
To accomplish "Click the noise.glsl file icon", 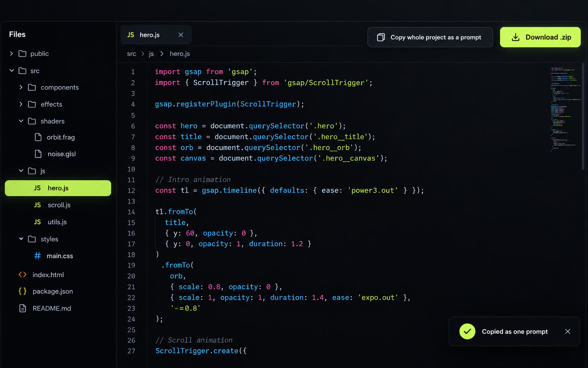I will (x=38, y=154).
